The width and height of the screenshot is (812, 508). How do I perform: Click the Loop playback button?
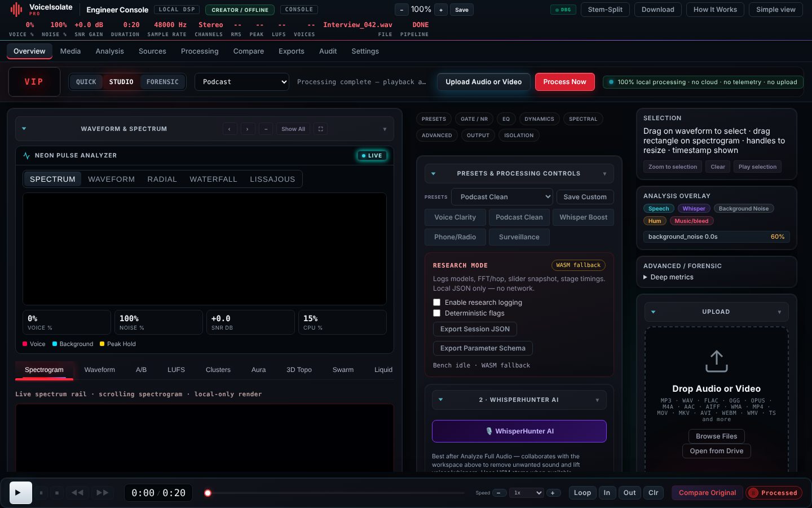(582, 493)
